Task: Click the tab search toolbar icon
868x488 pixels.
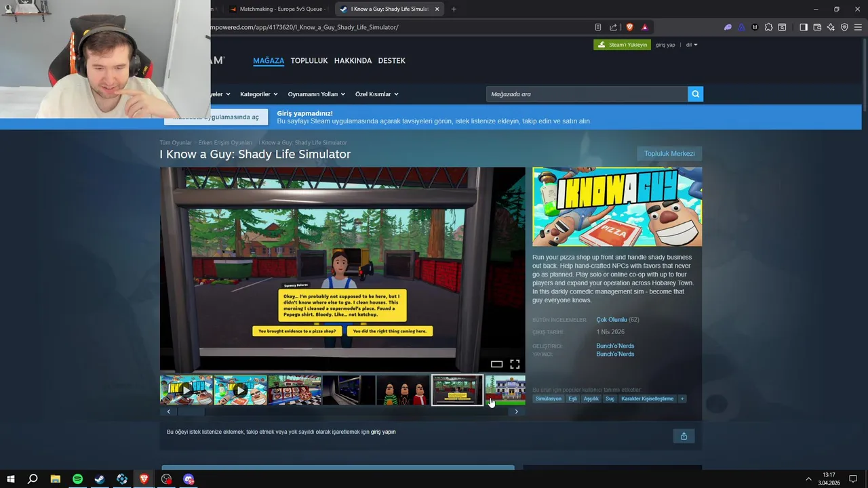Action: 782,27
